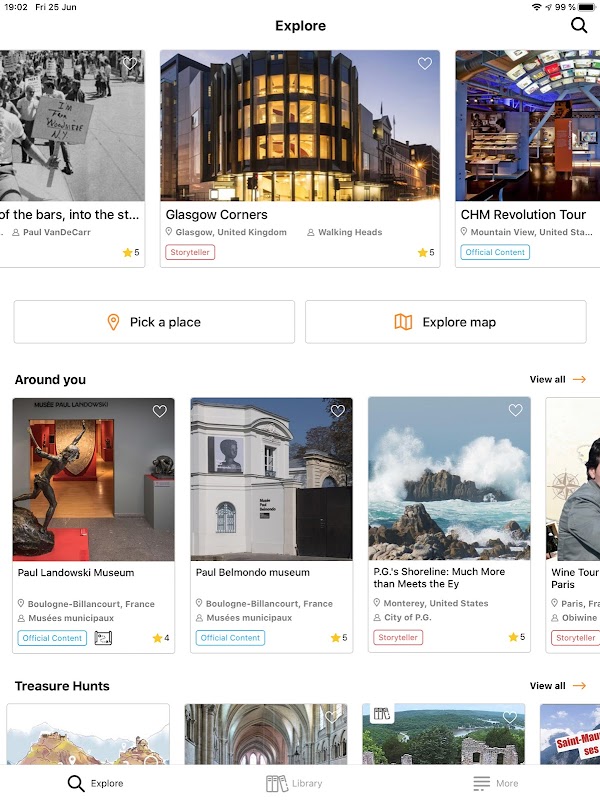Toggle heart on Paul Landowski Museum card
The height and width of the screenshot is (800, 600).
click(x=160, y=411)
